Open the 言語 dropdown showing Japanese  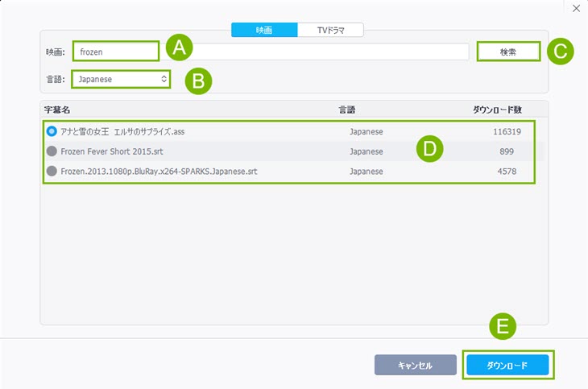(x=122, y=79)
